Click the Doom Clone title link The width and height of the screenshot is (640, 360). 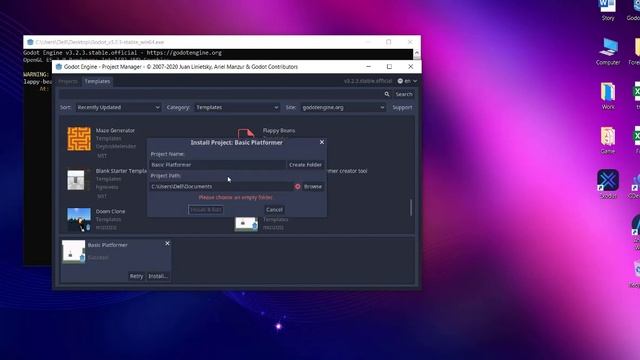coord(110,211)
